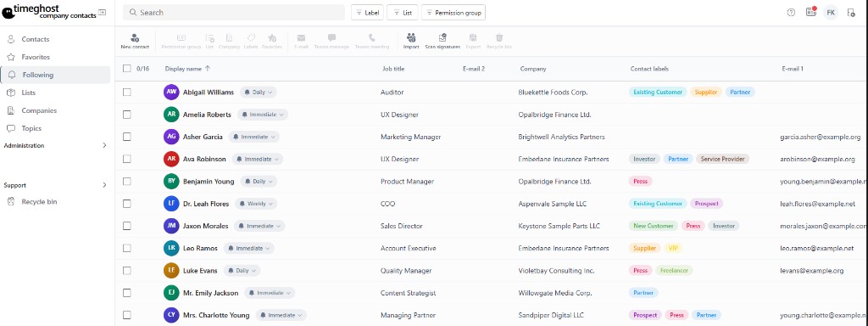Click Mrs. Charlotte Young's CY avatar
Viewport: 868px width, 326px height.
click(171, 315)
